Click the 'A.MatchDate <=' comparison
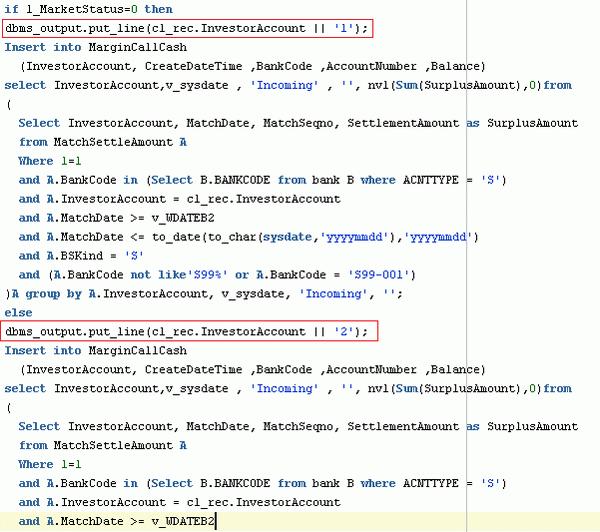This screenshot has width=600, height=532. pos(96,237)
